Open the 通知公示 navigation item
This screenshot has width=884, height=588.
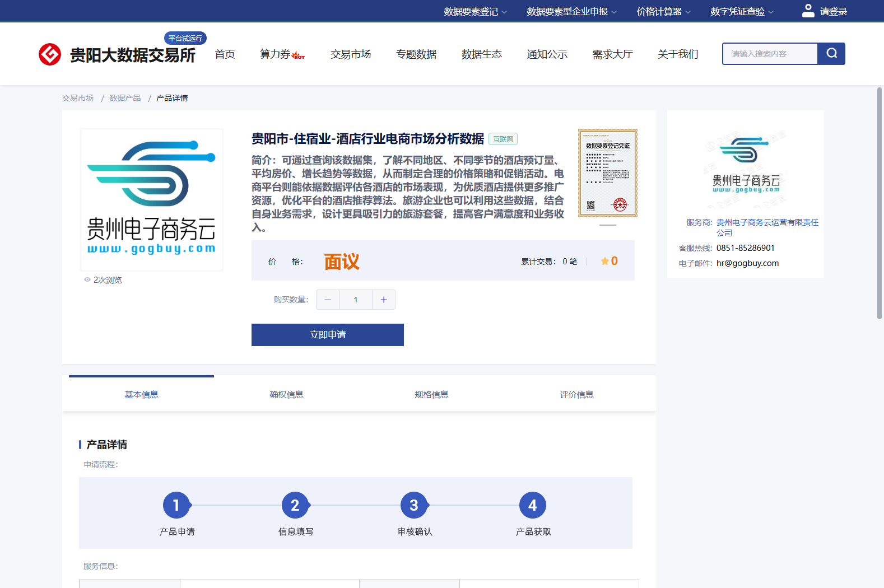[547, 54]
